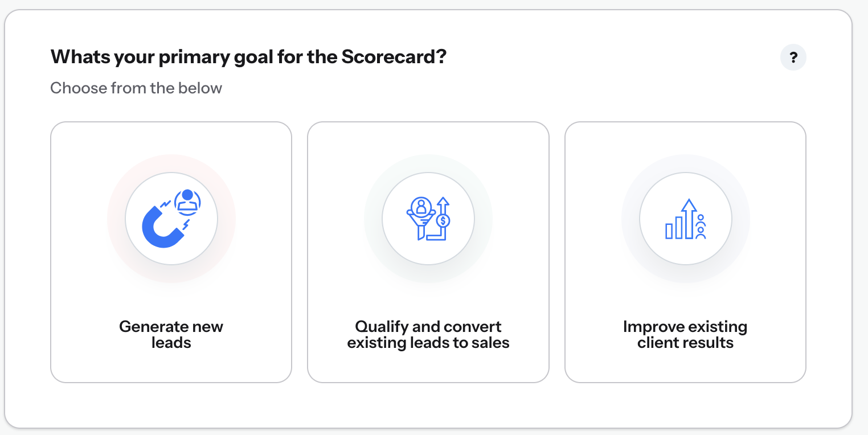Choose the Qualify and convert existing leads card

click(x=428, y=252)
